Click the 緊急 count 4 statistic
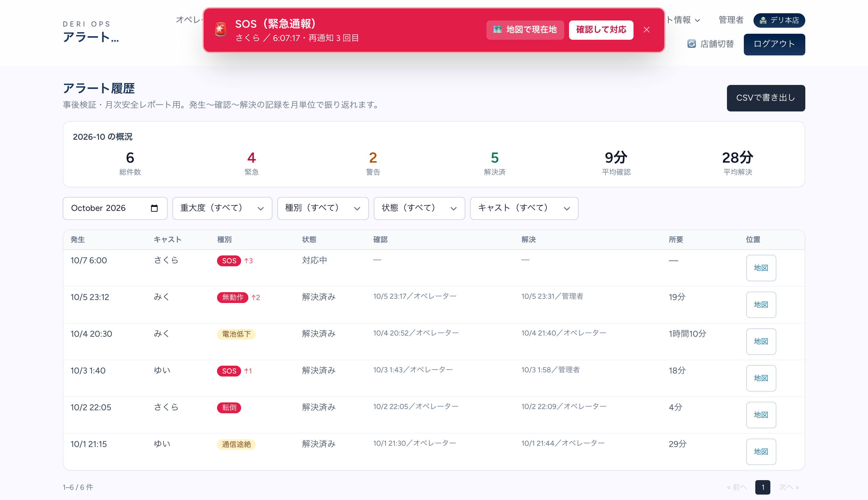The image size is (868, 500). (252, 163)
